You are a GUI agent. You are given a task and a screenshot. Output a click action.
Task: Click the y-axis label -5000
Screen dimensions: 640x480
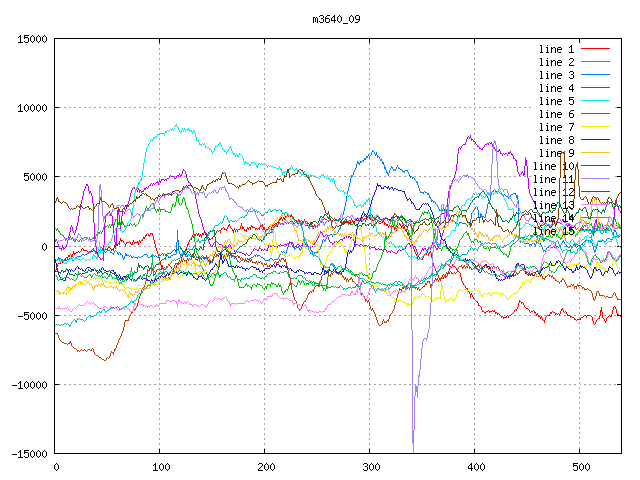tap(32, 316)
